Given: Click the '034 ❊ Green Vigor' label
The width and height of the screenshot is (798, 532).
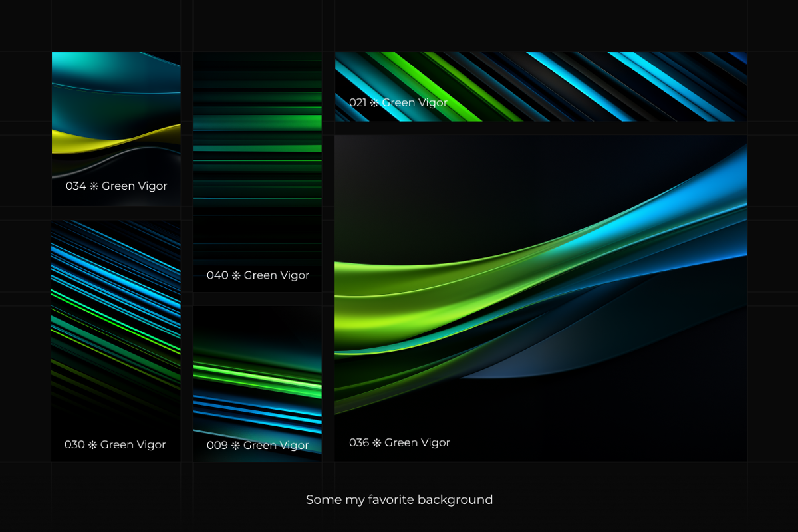Looking at the screenshot, I should tap(116, 186).
